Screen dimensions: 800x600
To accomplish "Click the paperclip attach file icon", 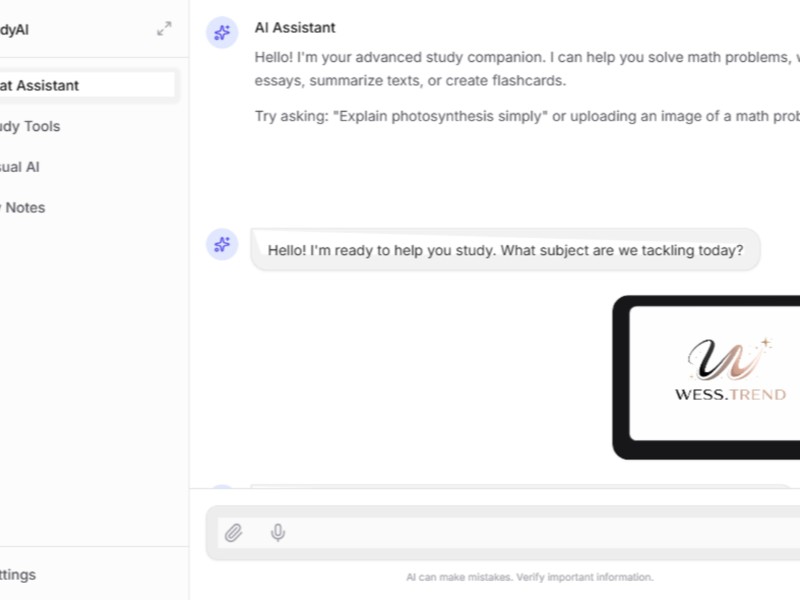I will point(233,533).
